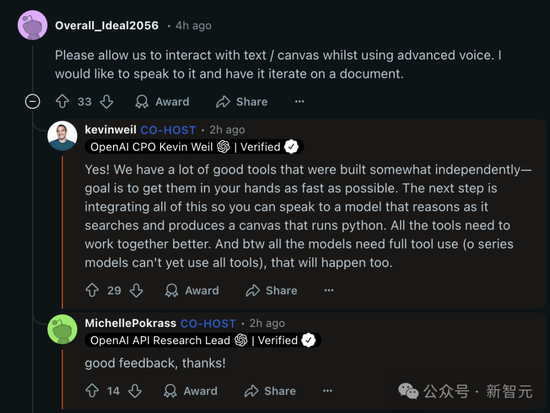The image size is (550, 413).
Task: Open kevinweil's user profile link
Action: click(110, 130)
